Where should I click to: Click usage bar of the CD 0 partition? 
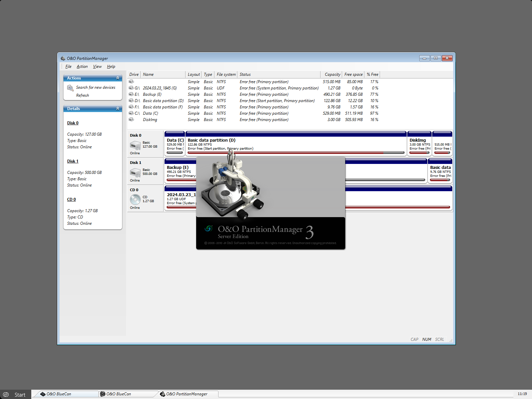[x=397, y=207]
